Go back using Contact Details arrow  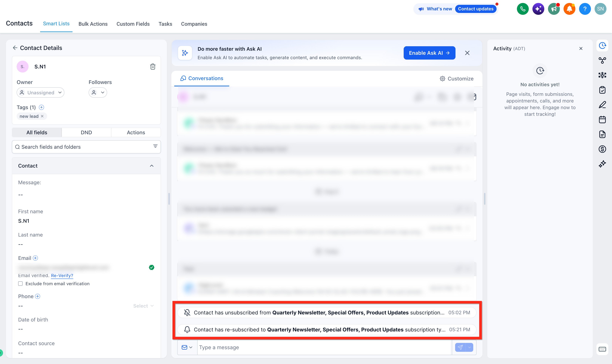coord(15,48)
